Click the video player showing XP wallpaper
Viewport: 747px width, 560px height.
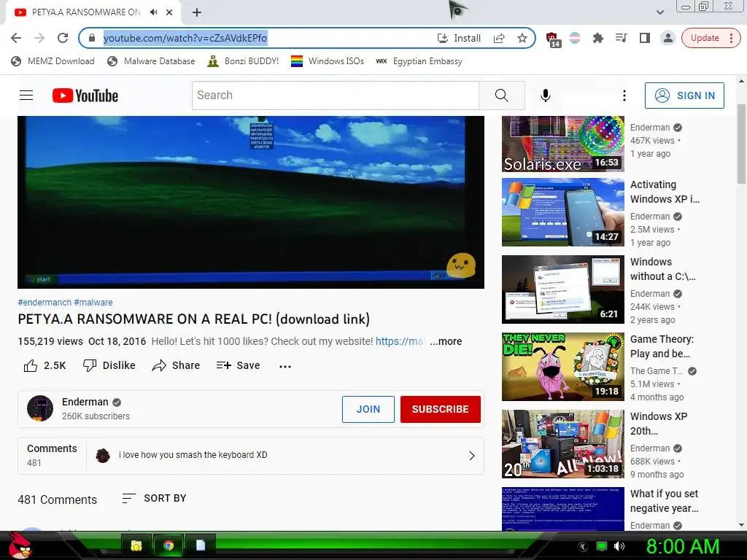point(251,202)
